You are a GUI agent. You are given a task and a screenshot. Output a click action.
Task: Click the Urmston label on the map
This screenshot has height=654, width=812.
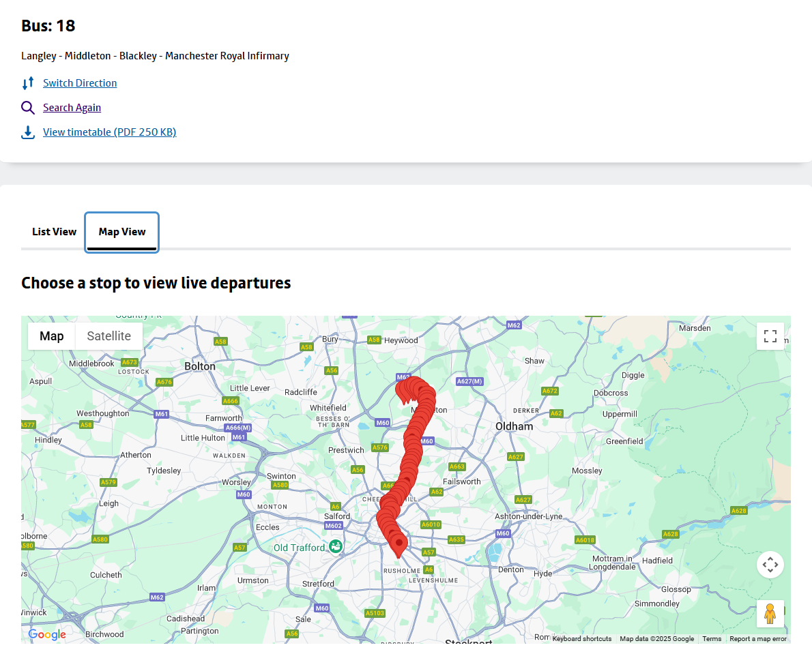(252, 580)
